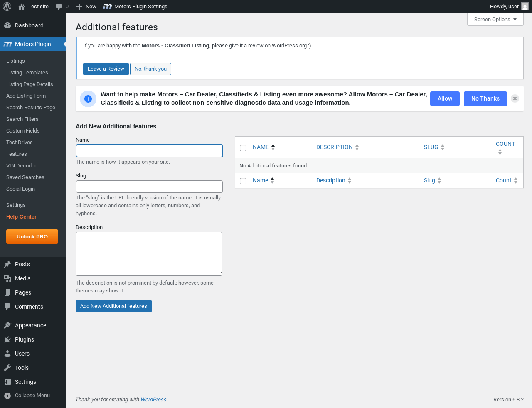Open Listing Page Details menu item

[x=30, y=84]
